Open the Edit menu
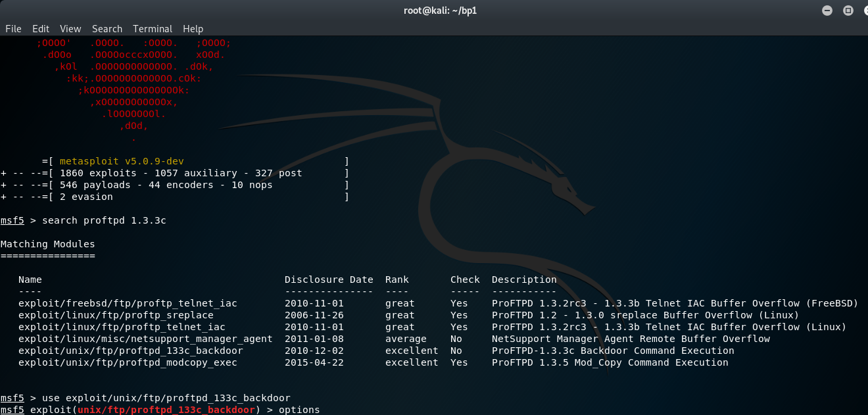The height and width of the screenshot is (415, 868). 41,29
